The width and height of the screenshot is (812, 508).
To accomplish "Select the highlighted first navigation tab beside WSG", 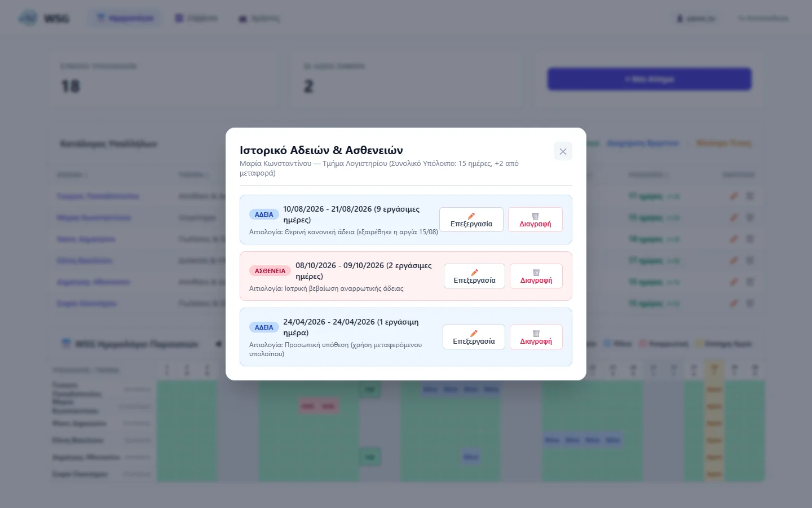I will [x=125, y=18].
